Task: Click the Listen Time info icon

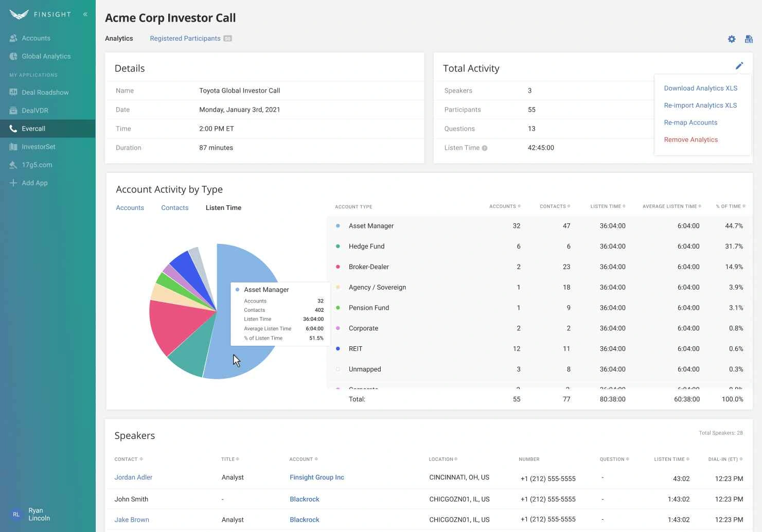Action: tap(485, 148)
